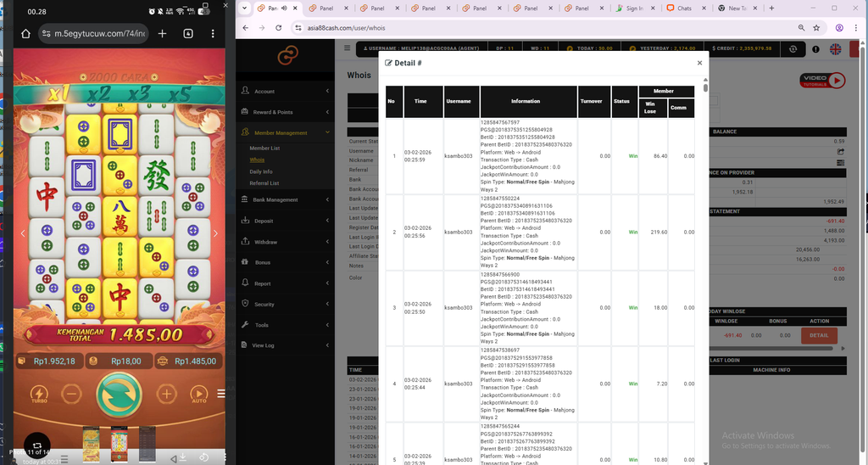Click the home icon in phone screenshot
The image size is (868, 465).
(x=25, y=34)
